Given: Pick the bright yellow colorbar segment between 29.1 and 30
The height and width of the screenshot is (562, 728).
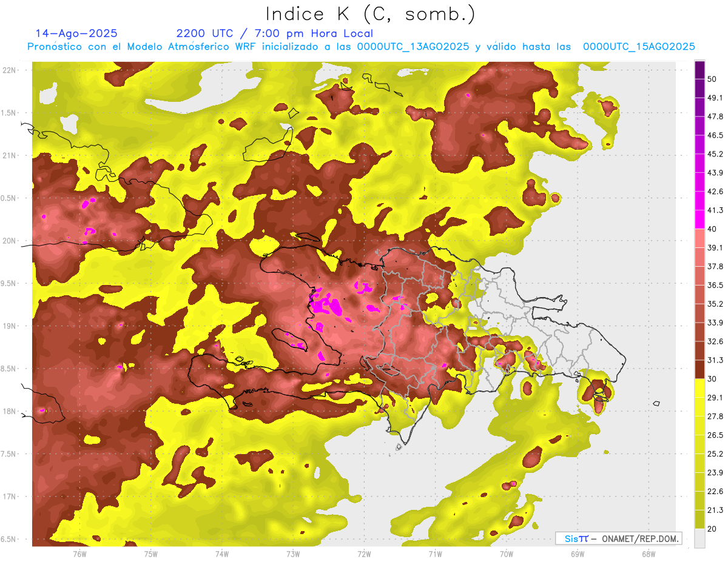Looking at the screenshot, I should (x=699, y=388).
